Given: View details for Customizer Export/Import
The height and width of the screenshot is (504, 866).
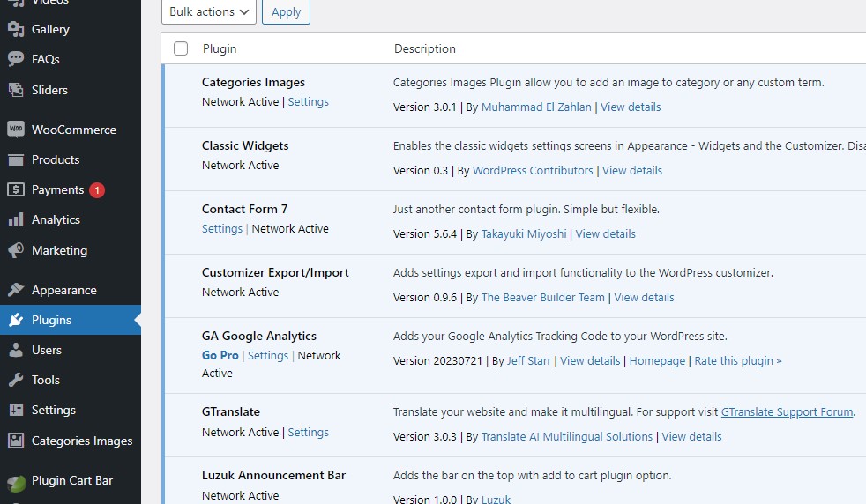Looking at the screenshot, I should pos(644,298).
